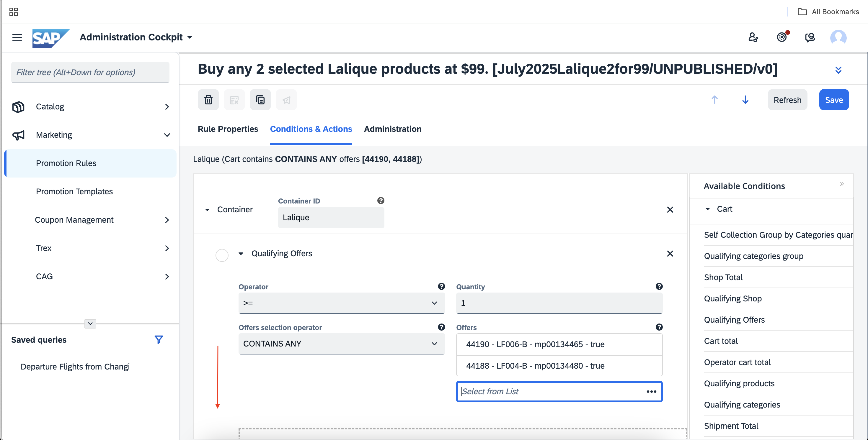The height and width of the screenshot is (440, 868).
Task: Show help for Offers field
Action: click(x=659, y=327)
